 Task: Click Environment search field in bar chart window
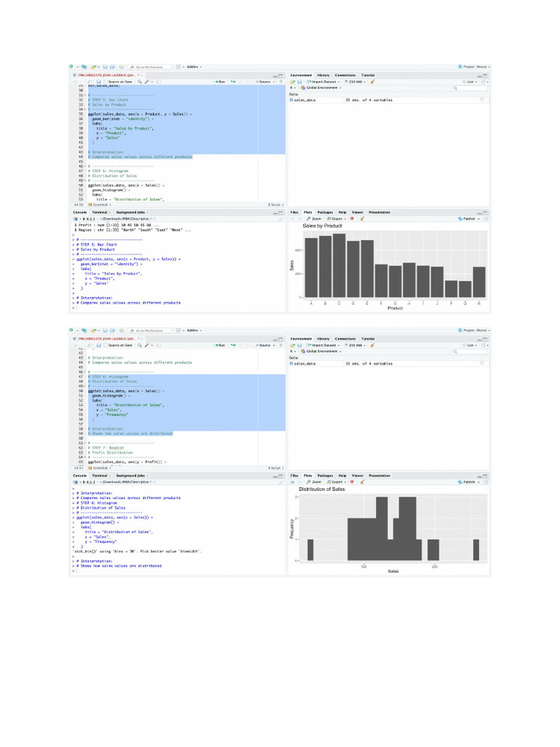tap(470, 88)
